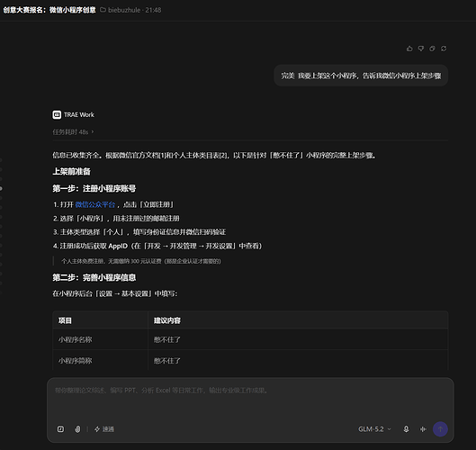Click the TRAE Work logo icon
This screenshot has width=476, height=450.
pos(57,115)
